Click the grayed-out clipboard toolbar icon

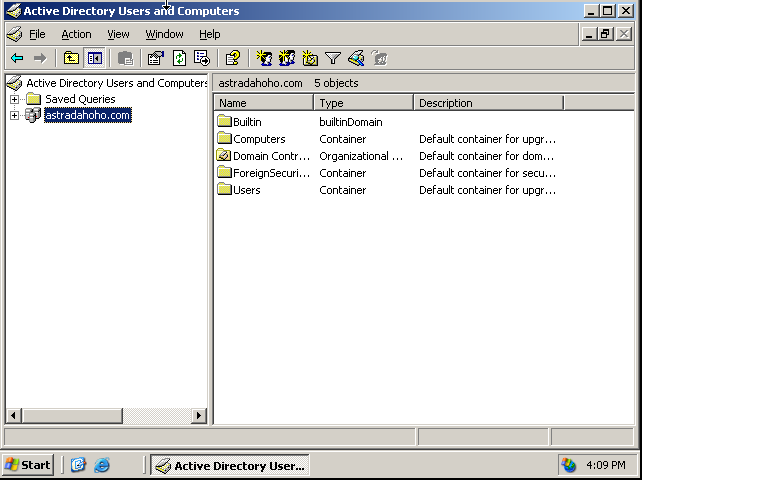pos(125,59)
